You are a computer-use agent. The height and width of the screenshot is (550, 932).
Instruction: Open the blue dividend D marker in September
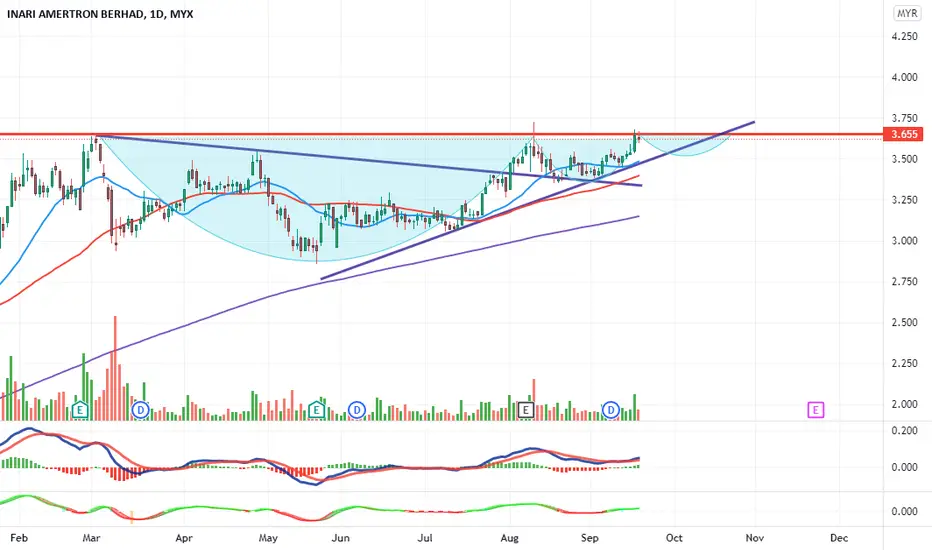point(610,410)
